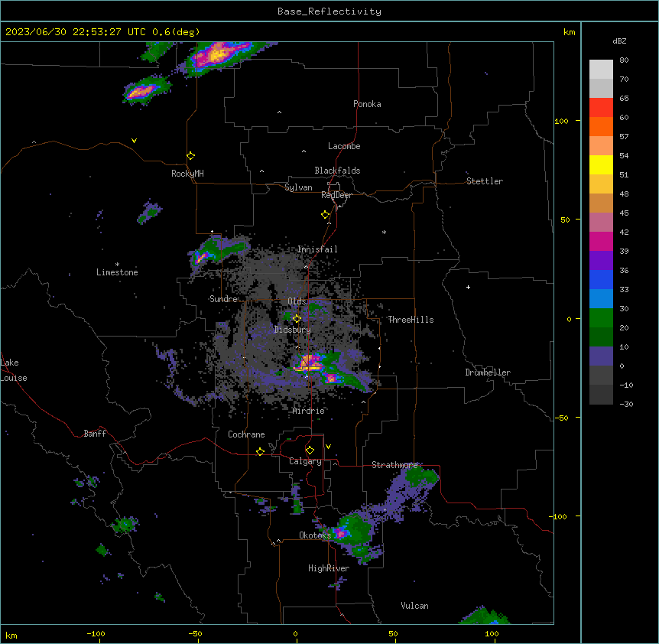Click the Base_Reflectivity title
The height and width of the screenshot is (644, 659).
[x=329, y=11]
